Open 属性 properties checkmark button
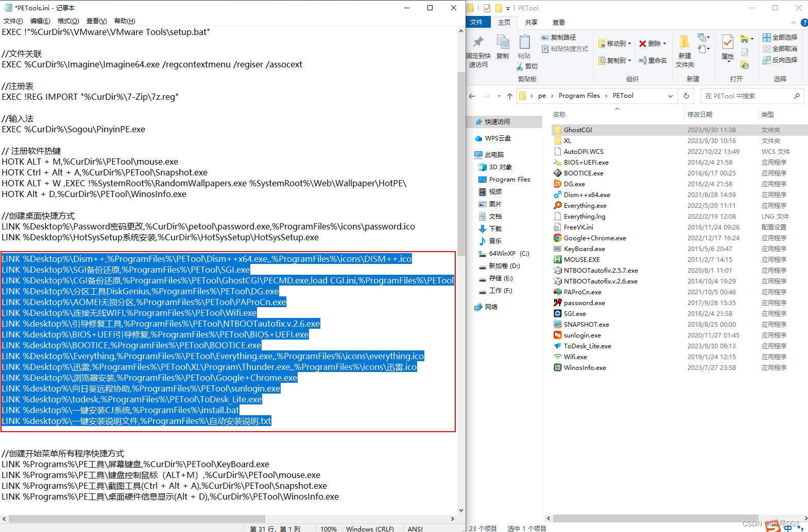808x532 pixels. click(728, 48)
